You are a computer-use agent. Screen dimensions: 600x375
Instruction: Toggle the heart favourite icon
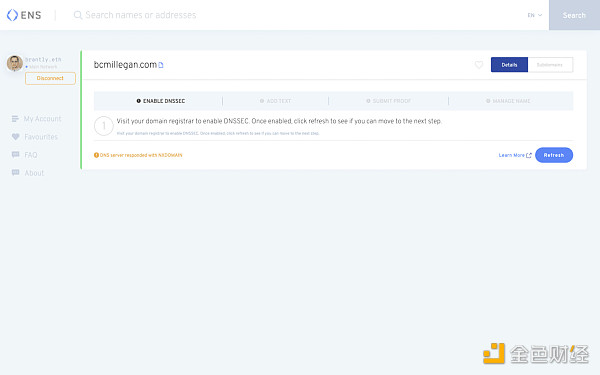tap(479, 65)
